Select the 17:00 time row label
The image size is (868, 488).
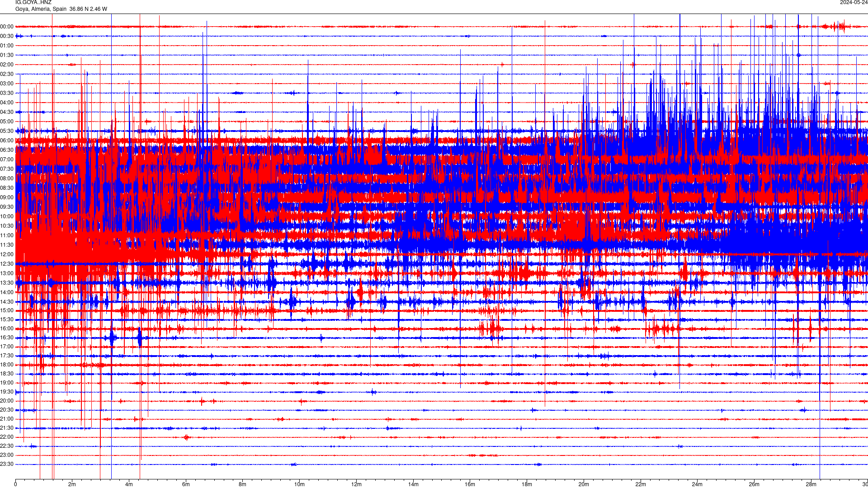click(7, 347)
